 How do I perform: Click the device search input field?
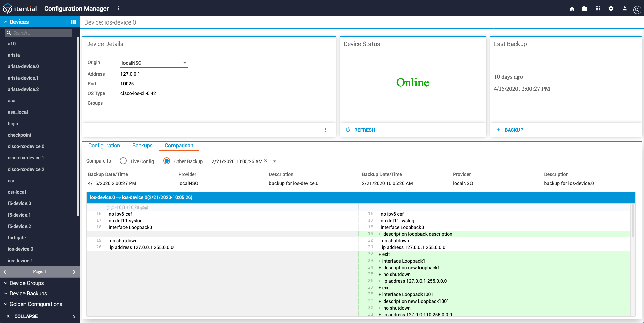pos(39,33)
